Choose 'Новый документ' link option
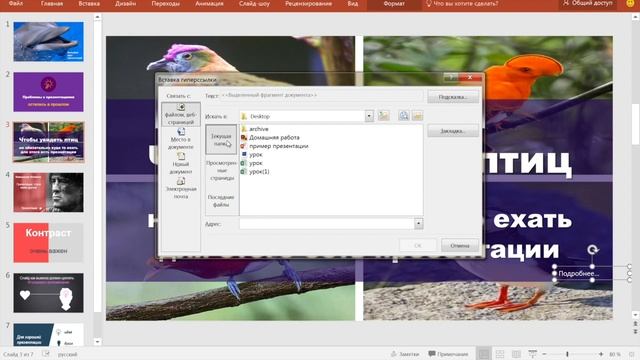Screen dimensions: 640x360 (180, 163)
